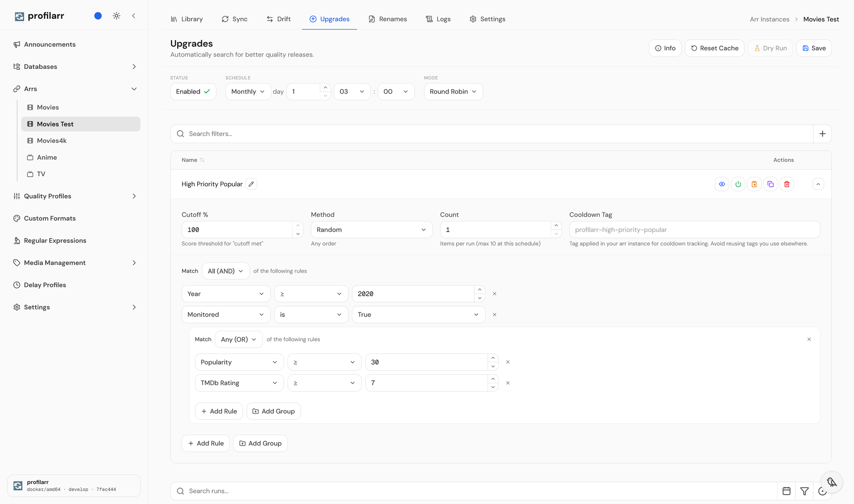This screenshot has width=854, height=504.
Task: Open the Random method dropdown
Action: coord(371,230)
